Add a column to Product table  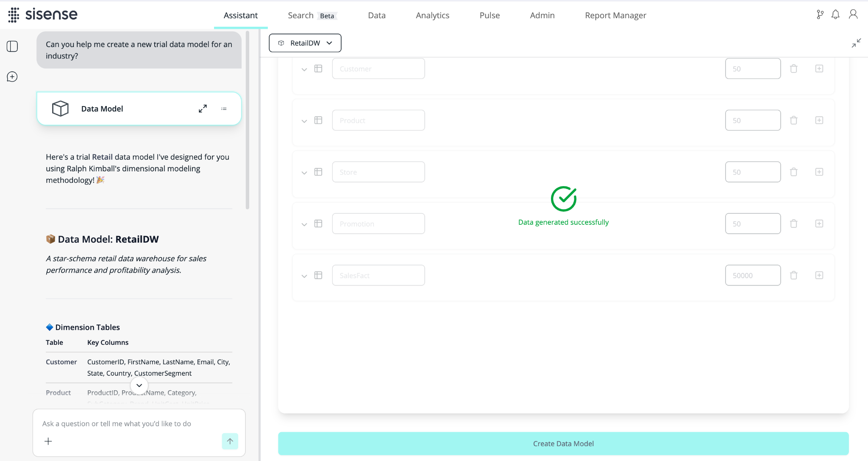[819, 120]
